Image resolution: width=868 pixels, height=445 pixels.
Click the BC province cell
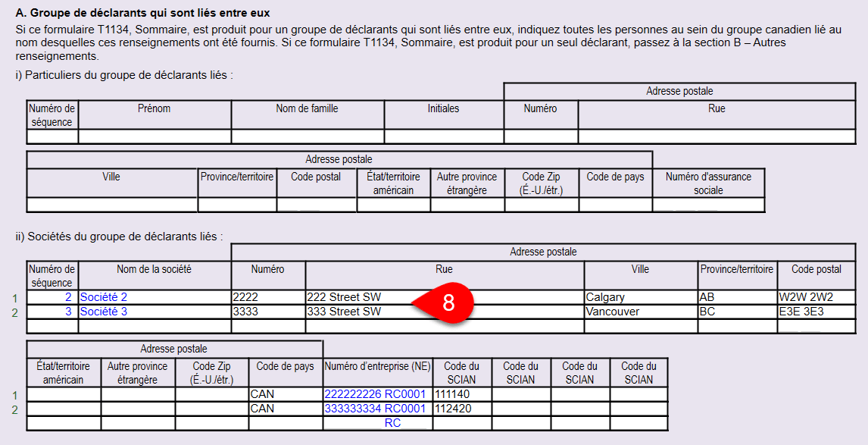click(x=738, y=312)
